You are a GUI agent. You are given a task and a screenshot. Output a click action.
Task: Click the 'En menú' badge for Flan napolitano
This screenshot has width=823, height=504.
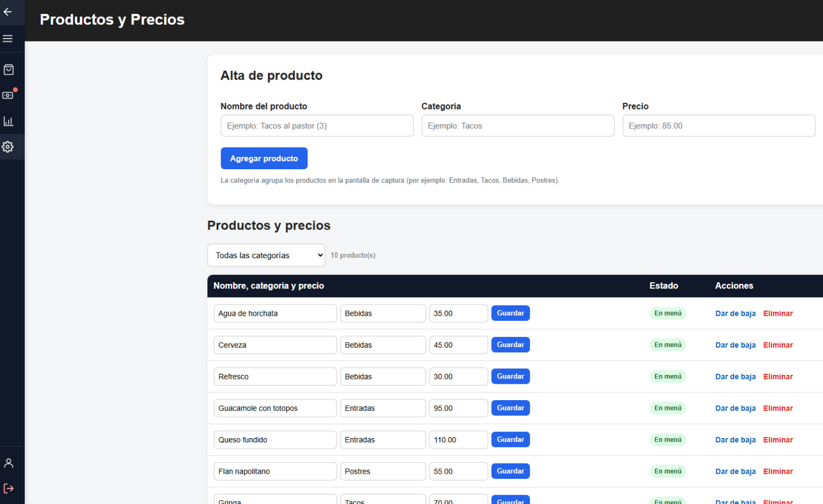(x=668, y=472)
